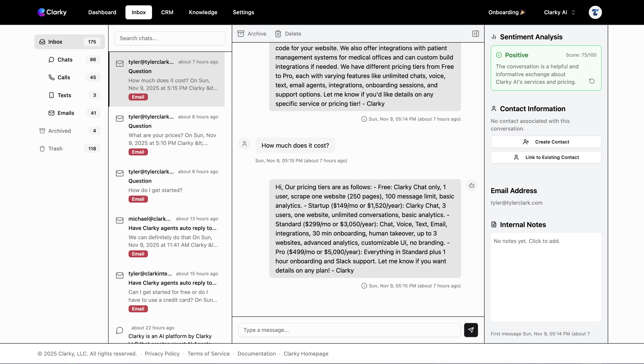Click the info icon by the 05:14 PM timestamp

(x=364, y=119)
